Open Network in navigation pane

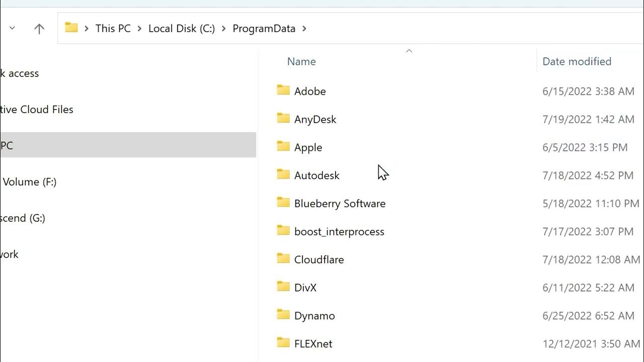pos(9,254)
